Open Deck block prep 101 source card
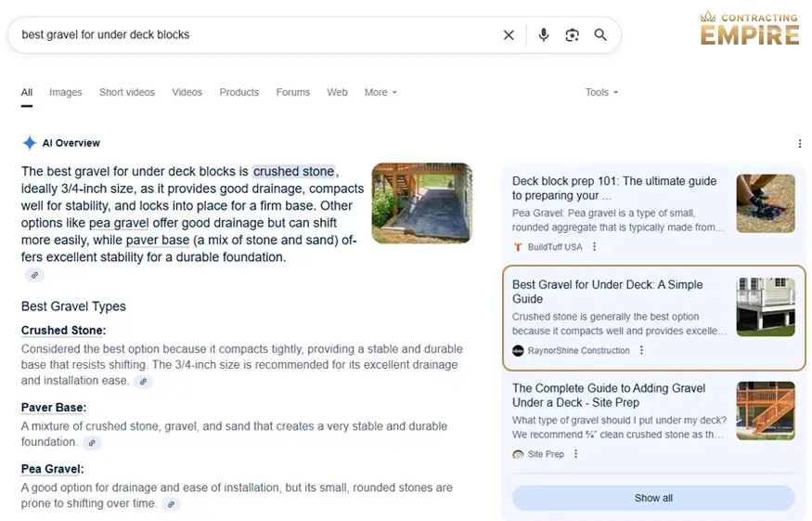 [614, 189]
